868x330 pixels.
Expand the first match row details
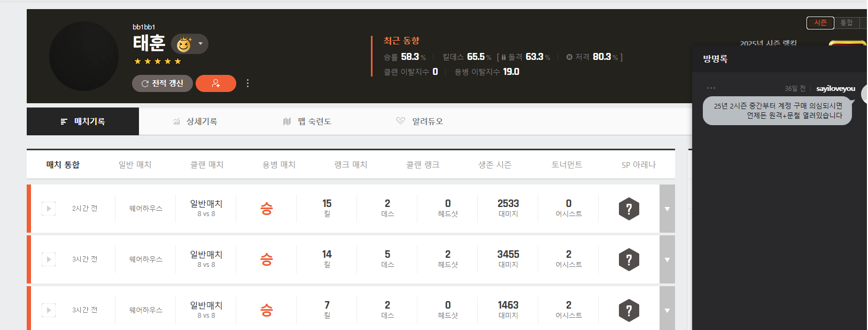coord(667,209)
